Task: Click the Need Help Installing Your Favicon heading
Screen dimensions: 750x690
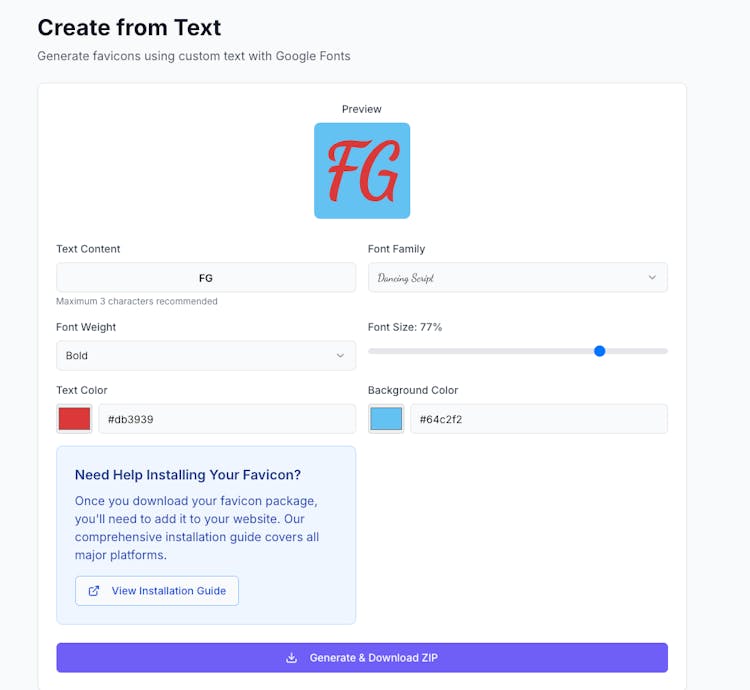Action: click(x=188, y=475)
